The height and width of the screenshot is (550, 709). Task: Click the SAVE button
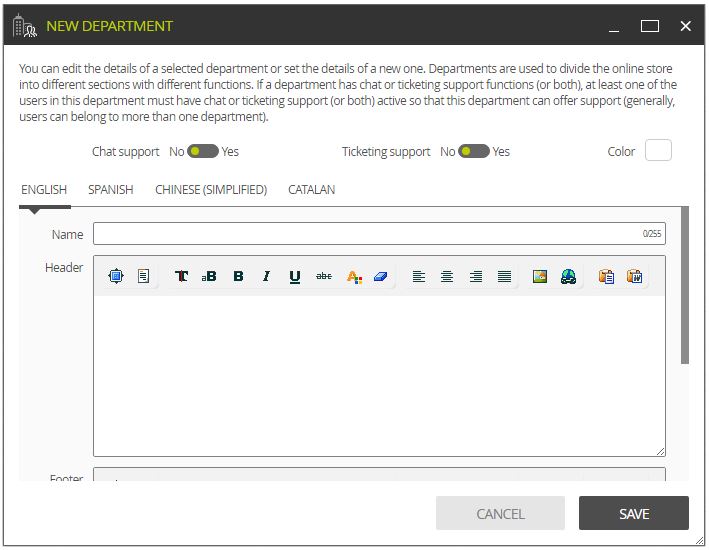(x=633, y=513)
